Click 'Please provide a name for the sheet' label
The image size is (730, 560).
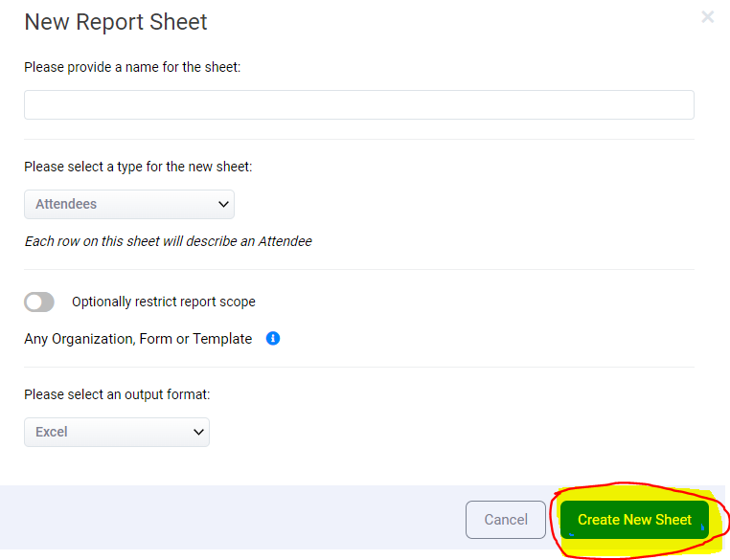132,67
